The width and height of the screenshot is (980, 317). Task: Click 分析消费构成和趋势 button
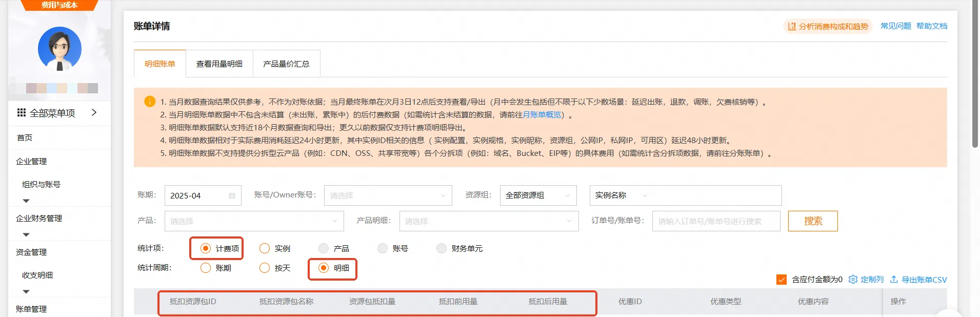tap(828, 26)
